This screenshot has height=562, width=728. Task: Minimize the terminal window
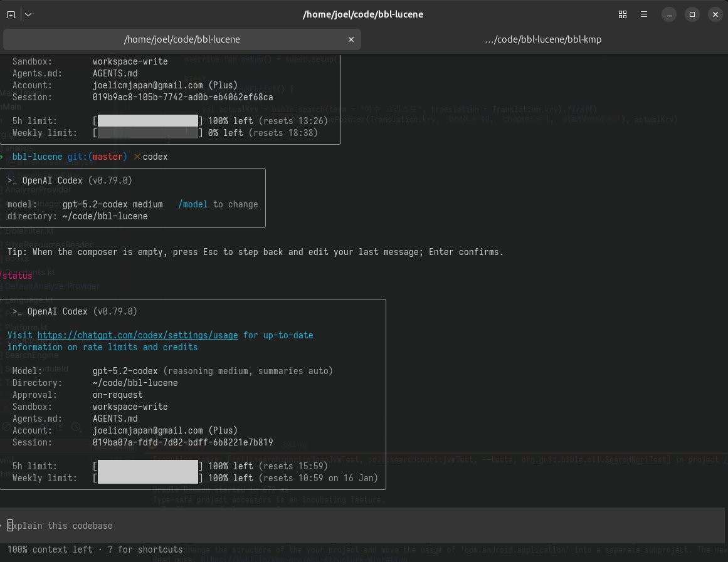tap(669, 14)
